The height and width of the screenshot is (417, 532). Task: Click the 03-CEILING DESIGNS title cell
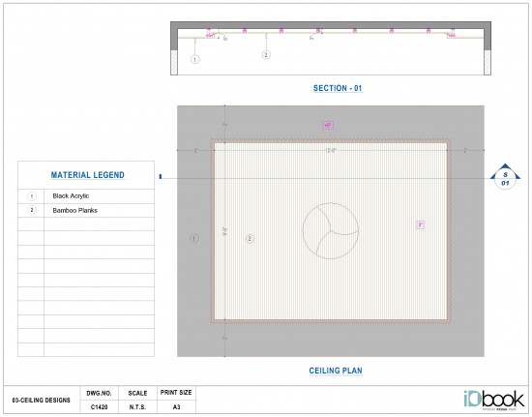point(42,400)
